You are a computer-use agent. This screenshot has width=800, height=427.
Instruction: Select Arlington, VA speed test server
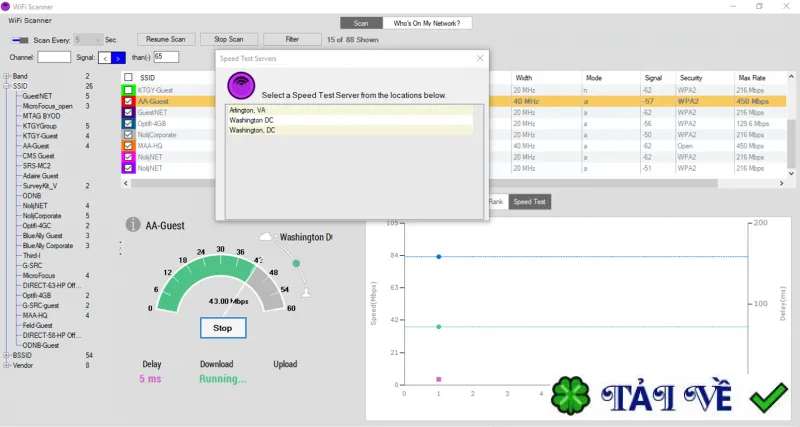(351, 110)
